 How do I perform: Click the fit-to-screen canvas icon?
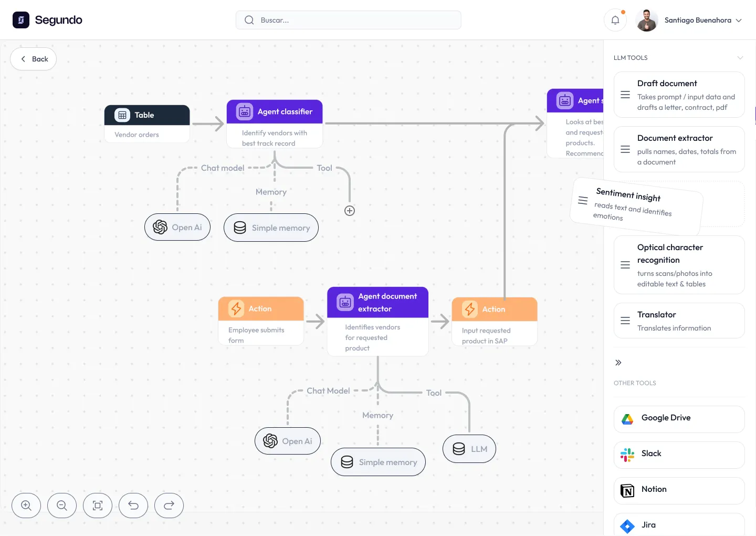98,506
